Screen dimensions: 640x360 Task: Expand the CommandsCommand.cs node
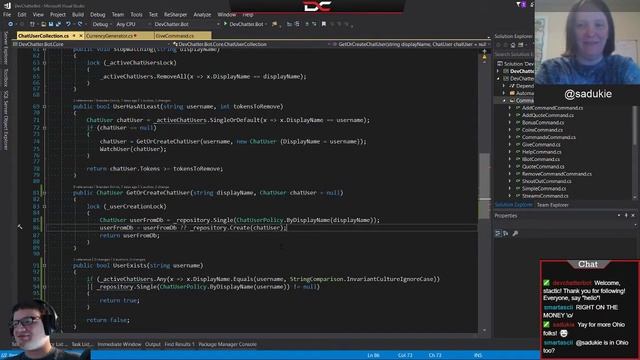click(509, 137)
